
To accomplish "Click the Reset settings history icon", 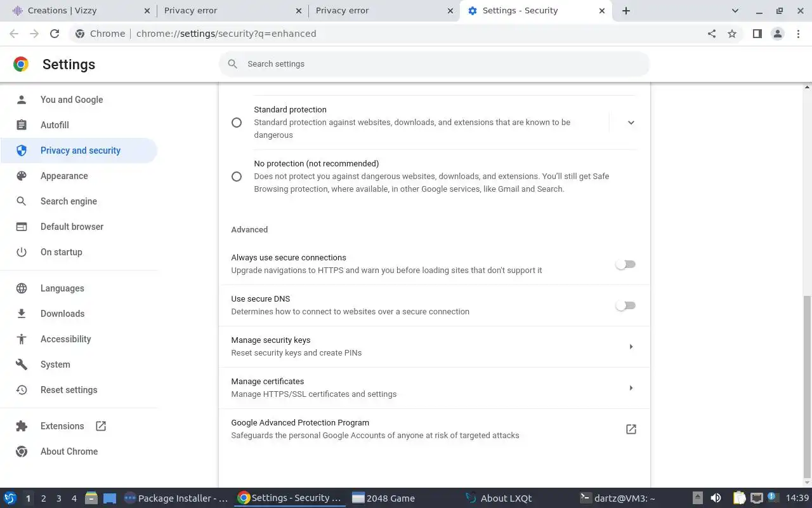I will pyautogui.click(x=22, y=390).
